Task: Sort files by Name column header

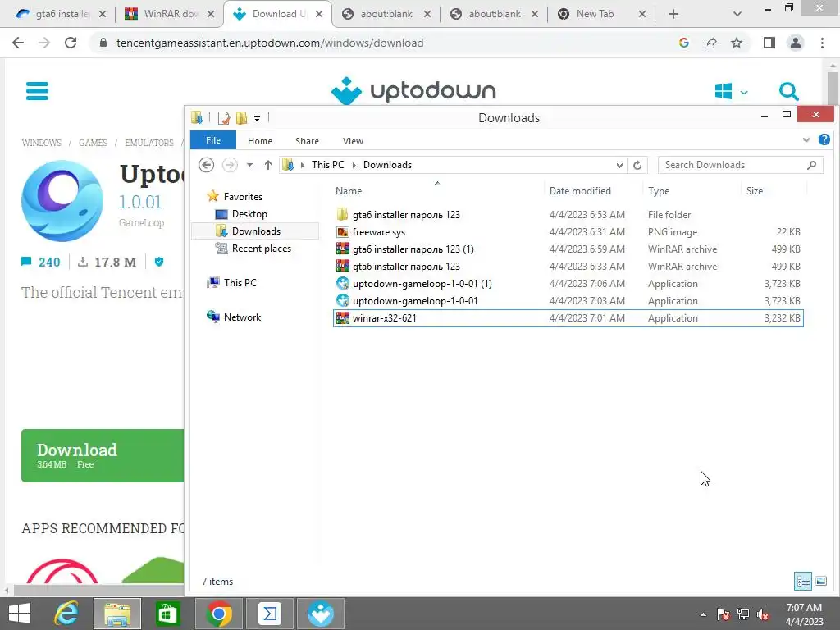Action: click(x=349, y=190)
